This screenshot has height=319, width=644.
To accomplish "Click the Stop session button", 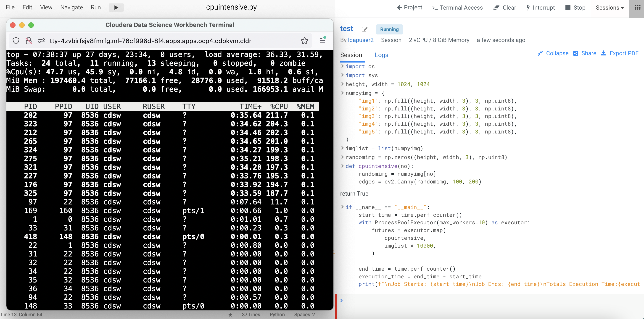I will click(x=575, y=8).
